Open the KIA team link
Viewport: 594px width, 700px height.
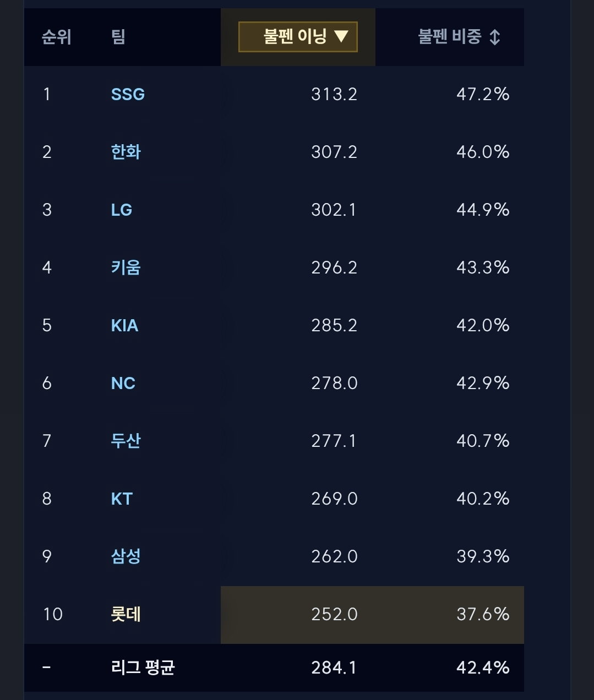(124, 325)
